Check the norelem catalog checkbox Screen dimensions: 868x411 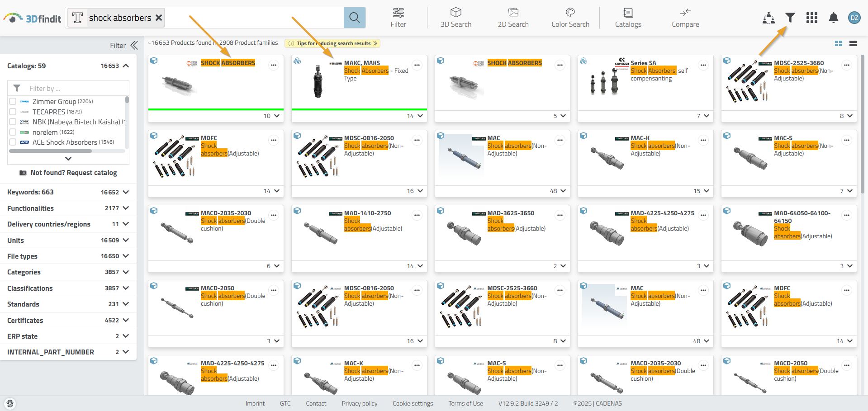tap(13, 132)
